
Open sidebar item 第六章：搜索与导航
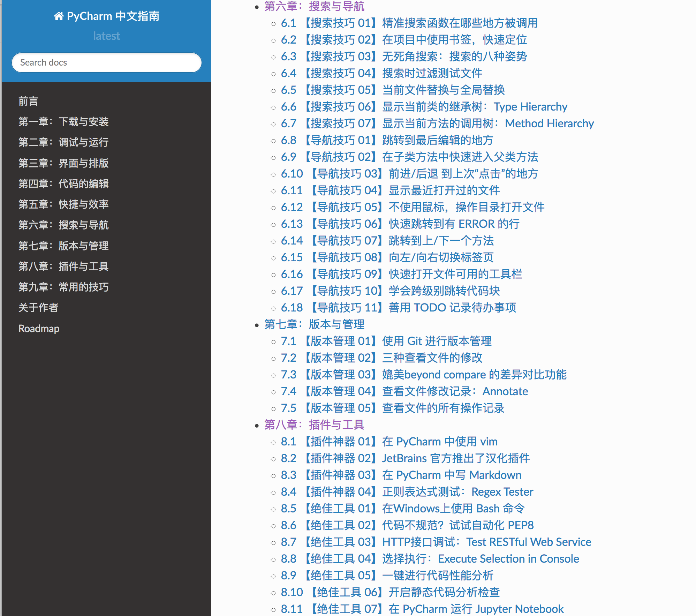tap(63, 225)
